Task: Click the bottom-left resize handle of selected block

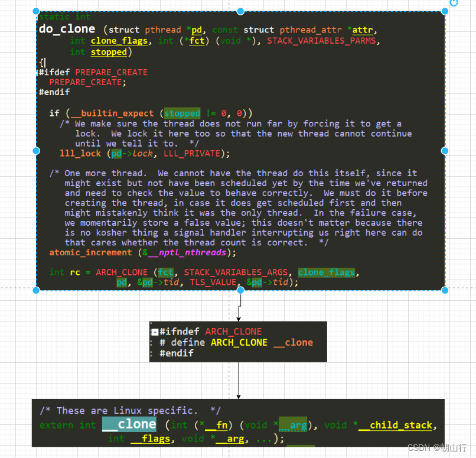Action: (x=36, y=290)
